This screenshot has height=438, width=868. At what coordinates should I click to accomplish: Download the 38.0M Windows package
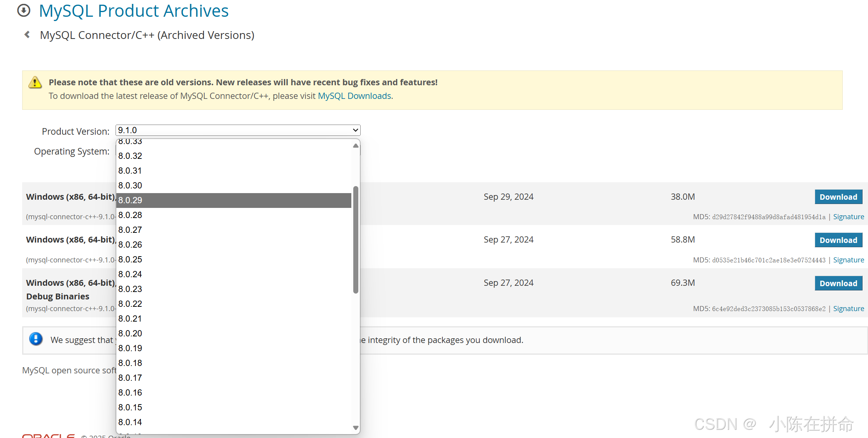click(x=838, y=197)
